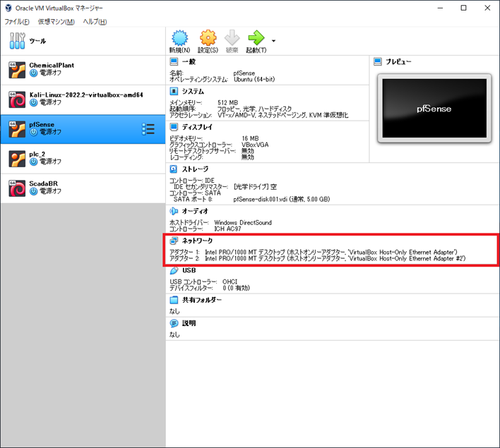The height and width of the screenshot is (448, 500).
Task: Click the ICH AC97 audio controller value
Action: [227, 229]
